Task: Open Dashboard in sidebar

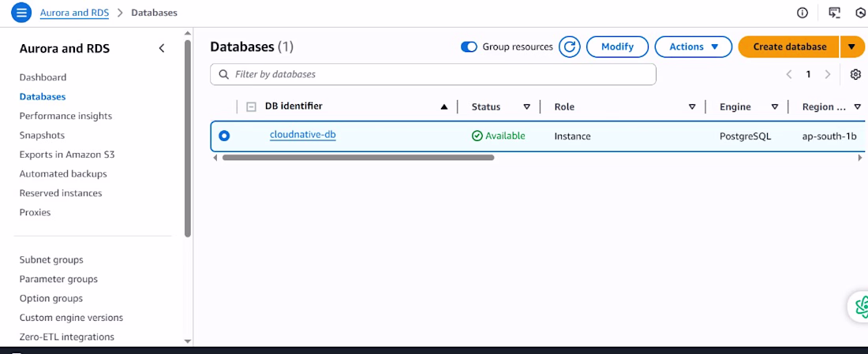Action: (43, 77)
